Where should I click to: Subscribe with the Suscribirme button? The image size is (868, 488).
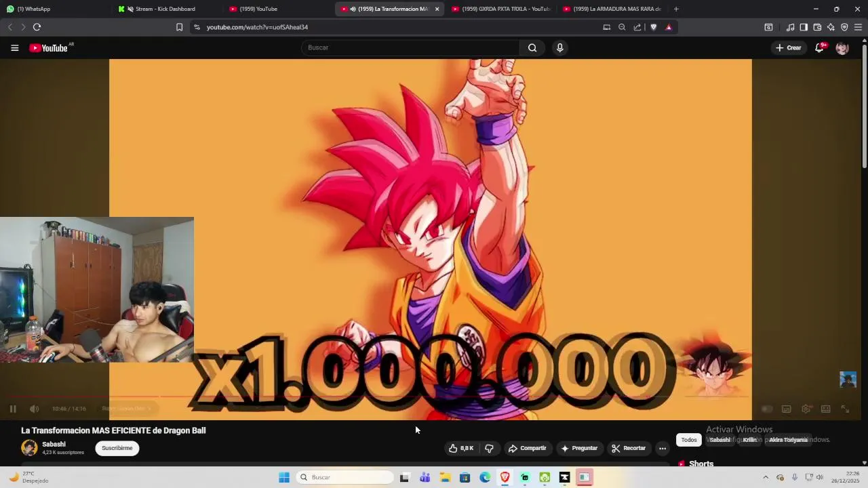117,448
